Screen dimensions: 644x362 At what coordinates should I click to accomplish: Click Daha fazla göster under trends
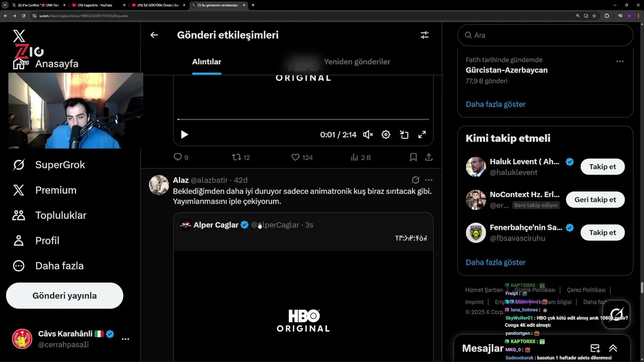[x=496, y=104]
